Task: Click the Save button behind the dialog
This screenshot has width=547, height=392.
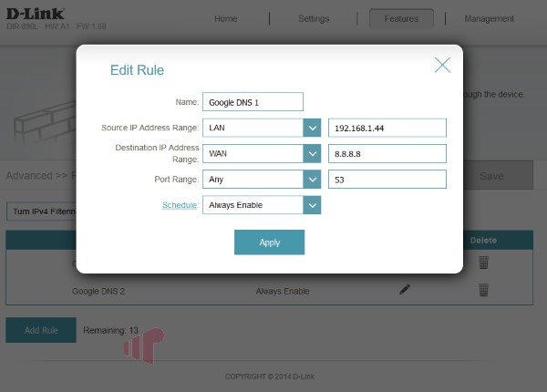Action: click(498, 175)
